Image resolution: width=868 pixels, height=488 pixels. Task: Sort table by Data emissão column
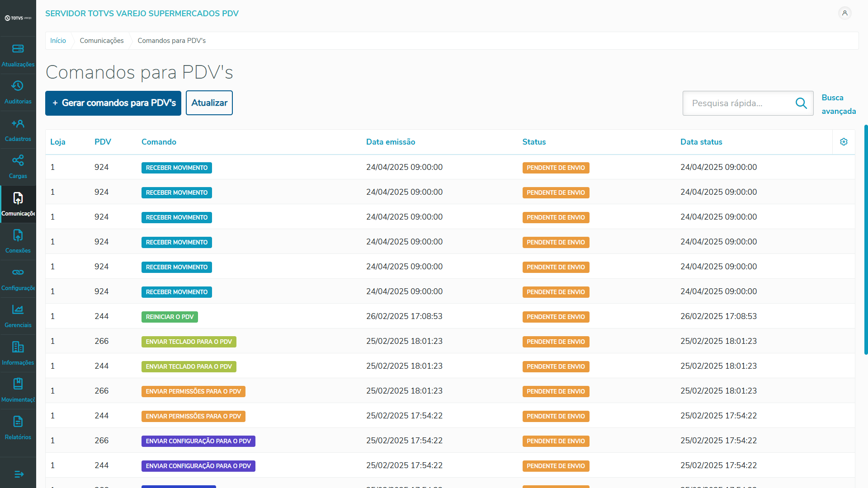click(x=391, y=142)
